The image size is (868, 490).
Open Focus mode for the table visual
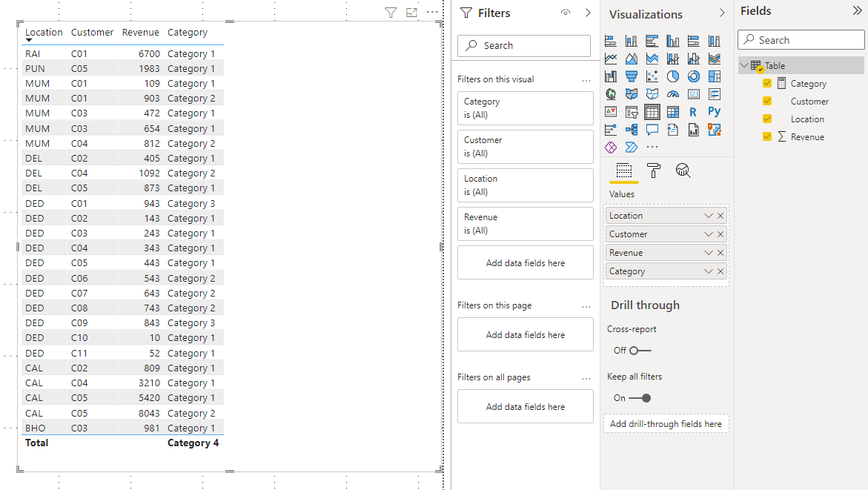(411, 12)
